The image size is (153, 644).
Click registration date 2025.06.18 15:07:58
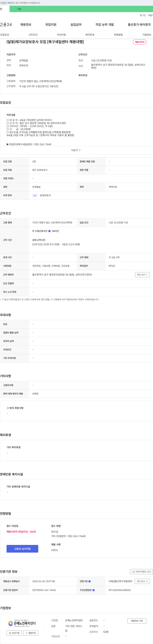pos(43,582)
